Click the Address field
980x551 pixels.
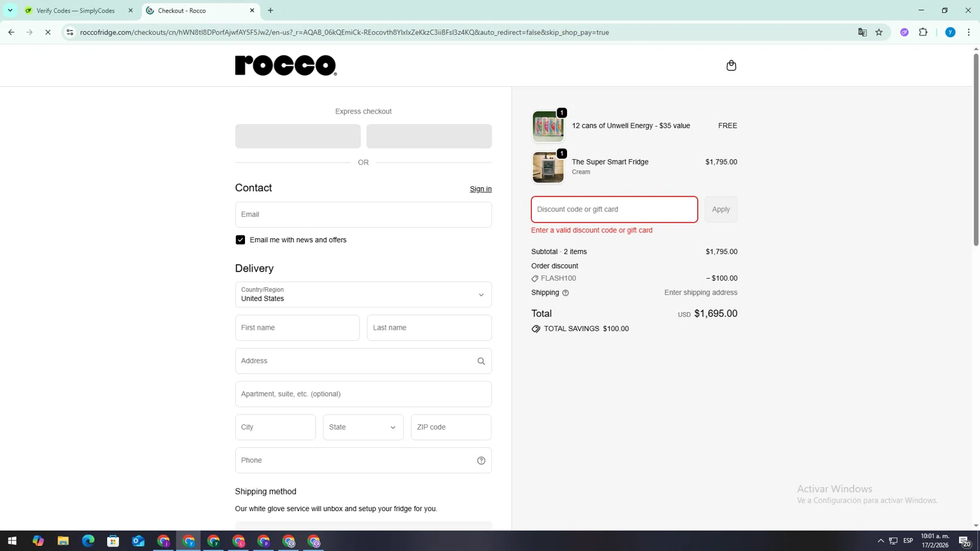pyautogui.click(x=363, y=361)
